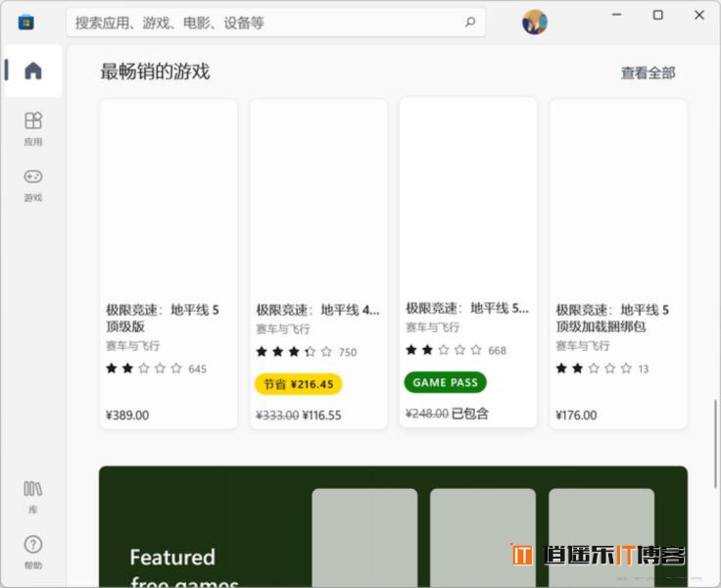Screen dimensions: 721x588
Task: Maximize the Microsoft Store window
Action: pos(658,15)
